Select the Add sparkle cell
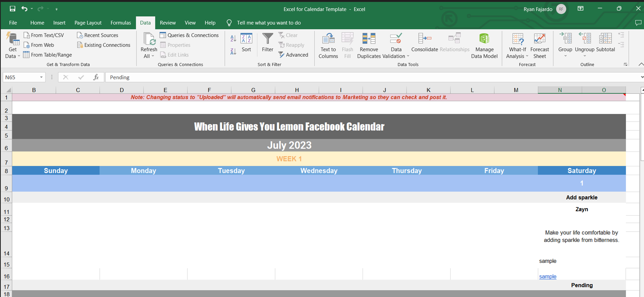The image size is (644, 297). (x=582, y=197)
